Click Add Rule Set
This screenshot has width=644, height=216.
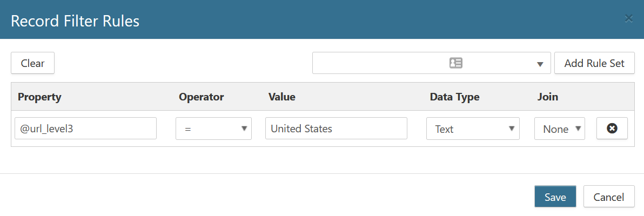[594, 63]
